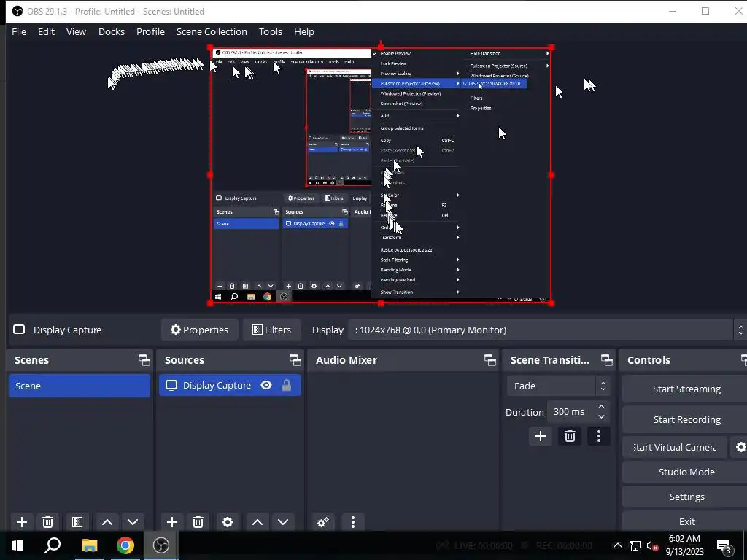This screenshot has height=560, width=747.
Task: Move the source down in the Sources dock
Action: 283,522
